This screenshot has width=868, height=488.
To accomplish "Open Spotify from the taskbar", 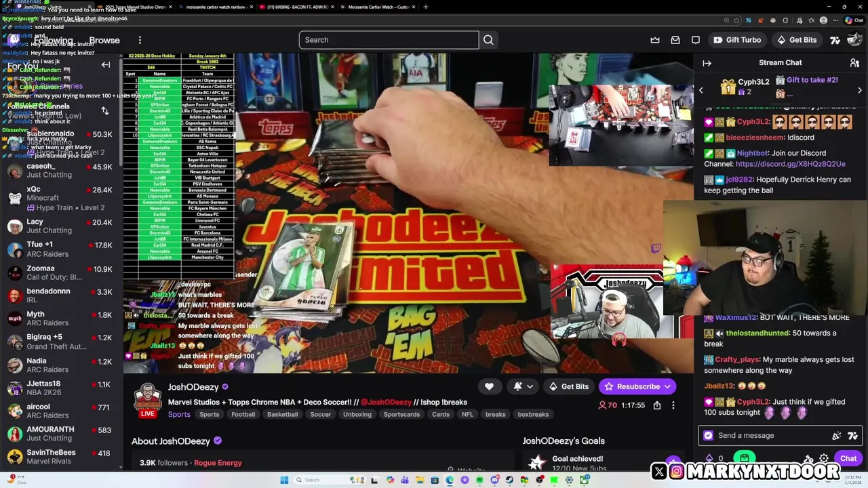I will pos(479,480).
